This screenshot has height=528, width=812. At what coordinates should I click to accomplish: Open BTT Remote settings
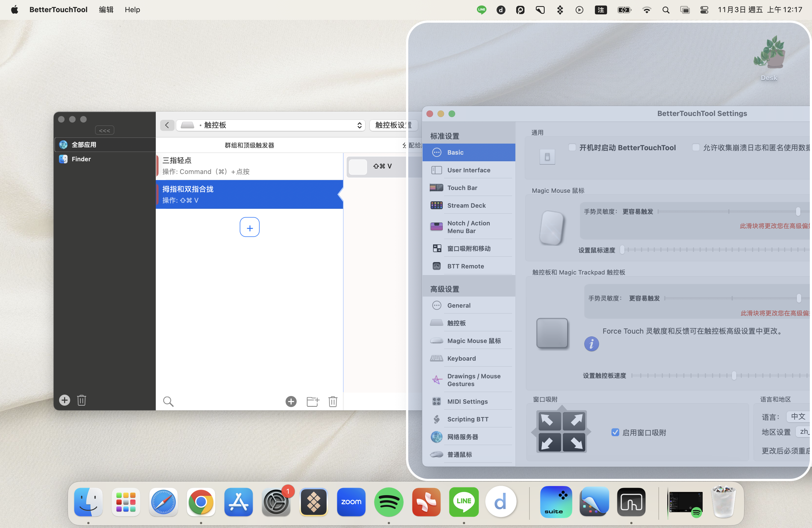coord(469,266)
